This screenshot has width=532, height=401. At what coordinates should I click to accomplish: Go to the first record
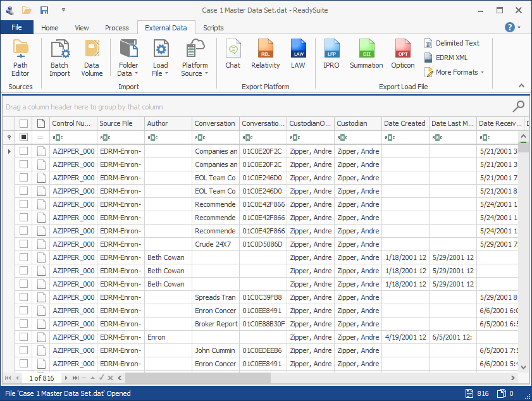coord(8,378)
